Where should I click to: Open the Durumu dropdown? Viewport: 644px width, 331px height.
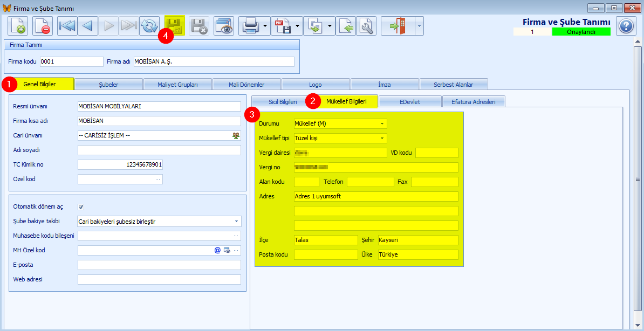382,123
